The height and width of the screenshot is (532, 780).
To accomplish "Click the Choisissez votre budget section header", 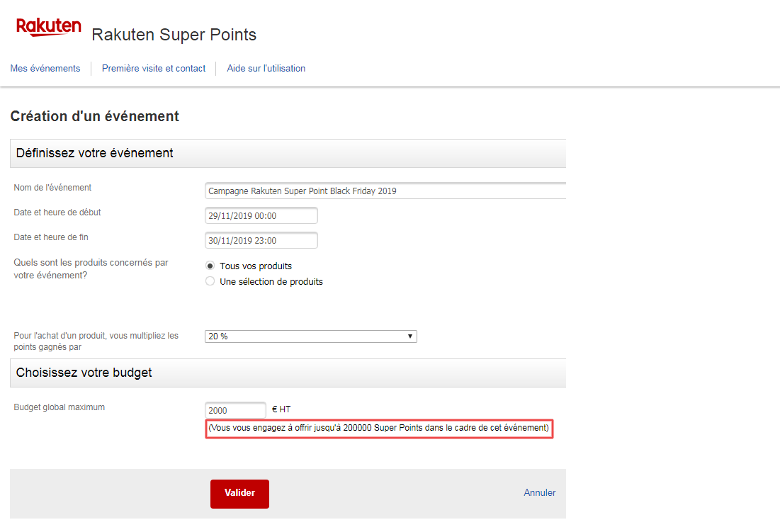I will pyautogui.click(x=78, y=373).
